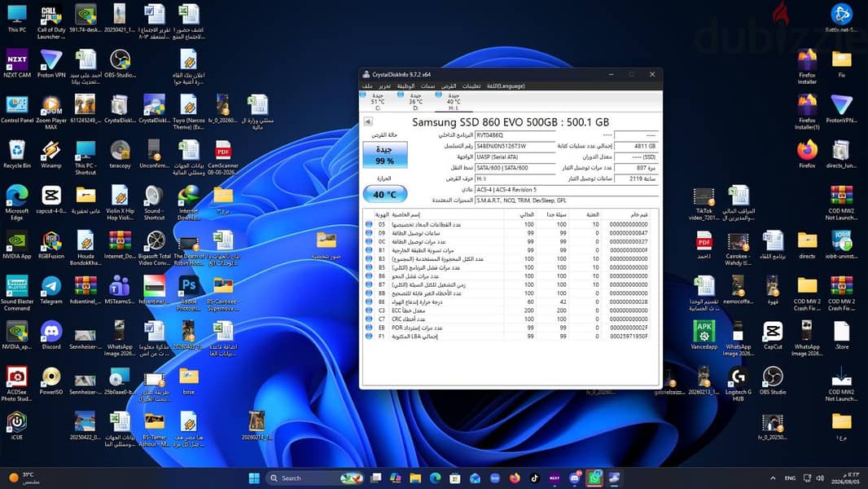
Task: Click the status circle of SMART attribute 05
Action: point(369,224)
